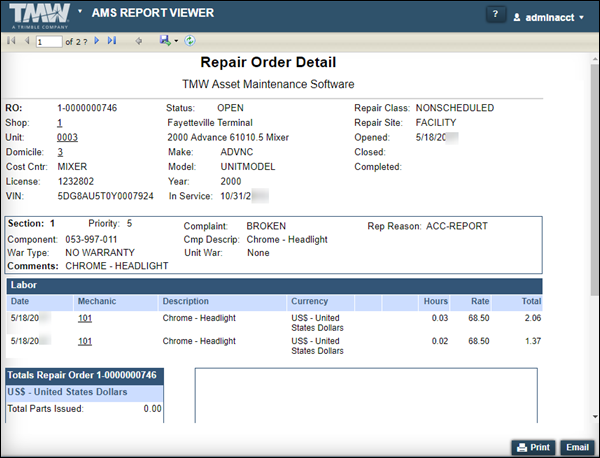Click the export save disk icon
This screenshot has height=458, width=600.
tap(164, 41)
